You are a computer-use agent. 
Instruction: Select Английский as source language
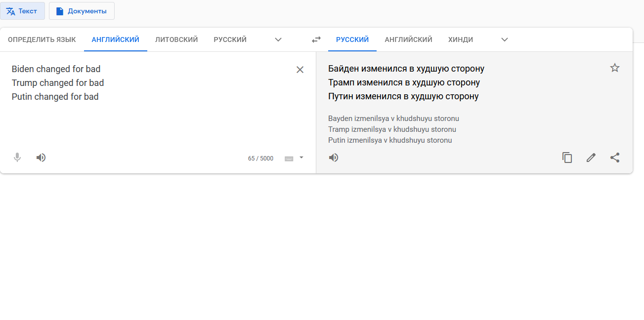coord(116,40)
